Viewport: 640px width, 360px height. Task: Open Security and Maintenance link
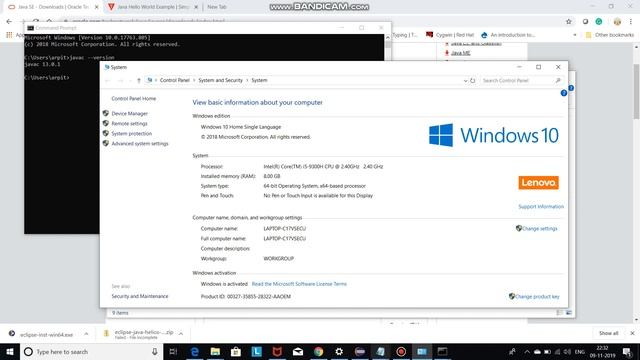[140, 296]
